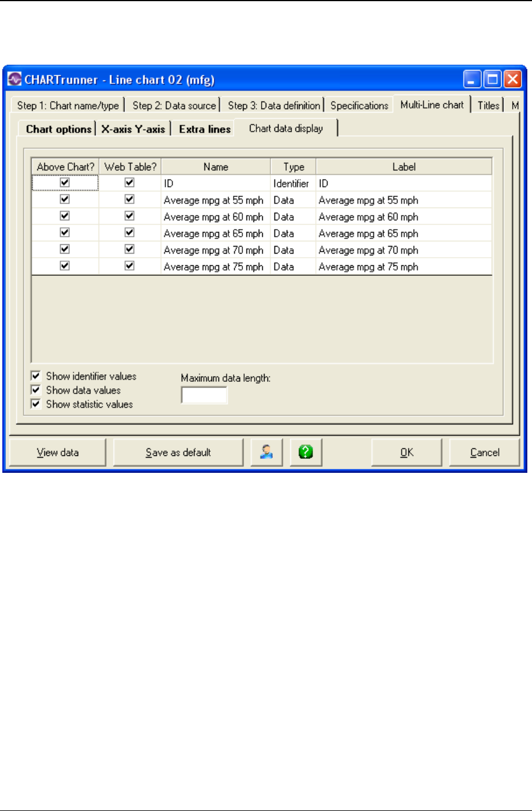
Task: Click the View data button
Action: (58, 452)
